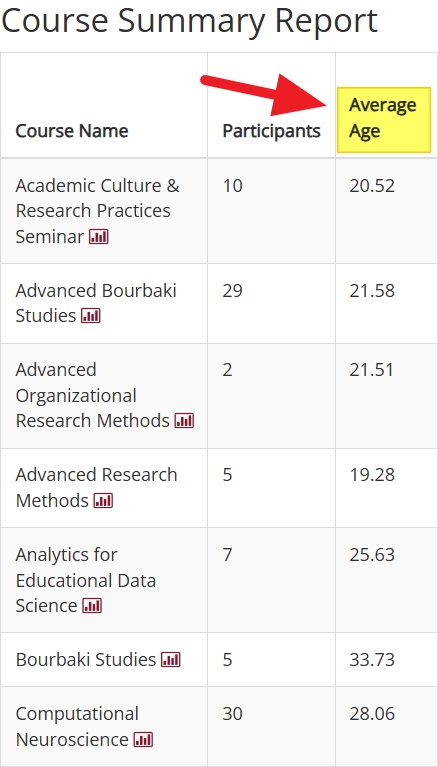Select the Bourbaki Studies course name
This screenshot has width=438, height=767.
(x=86, y=660)
